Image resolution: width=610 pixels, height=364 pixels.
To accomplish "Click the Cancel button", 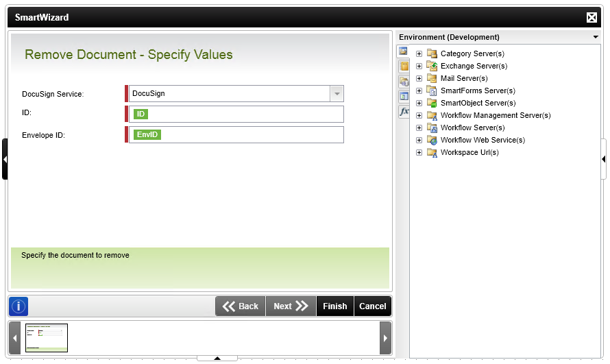I will 373,306.
